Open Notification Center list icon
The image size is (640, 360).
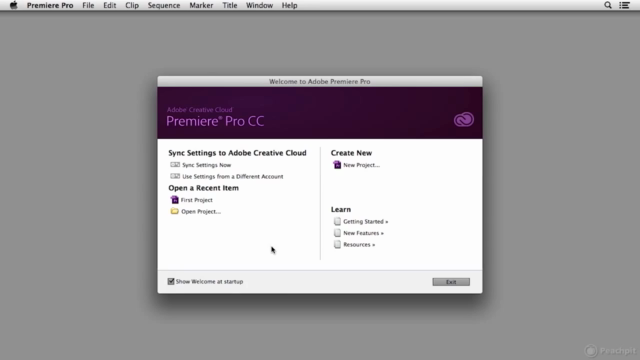[624, 5]
